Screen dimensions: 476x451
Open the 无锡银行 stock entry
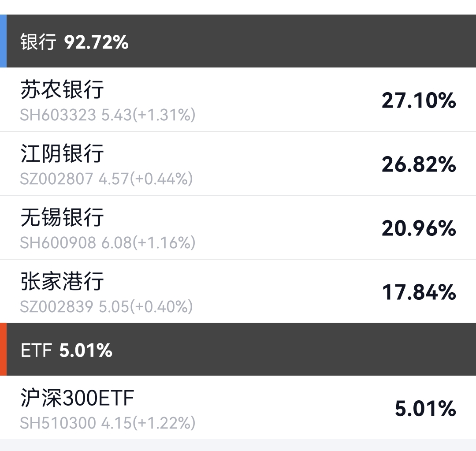pos(62,218)
